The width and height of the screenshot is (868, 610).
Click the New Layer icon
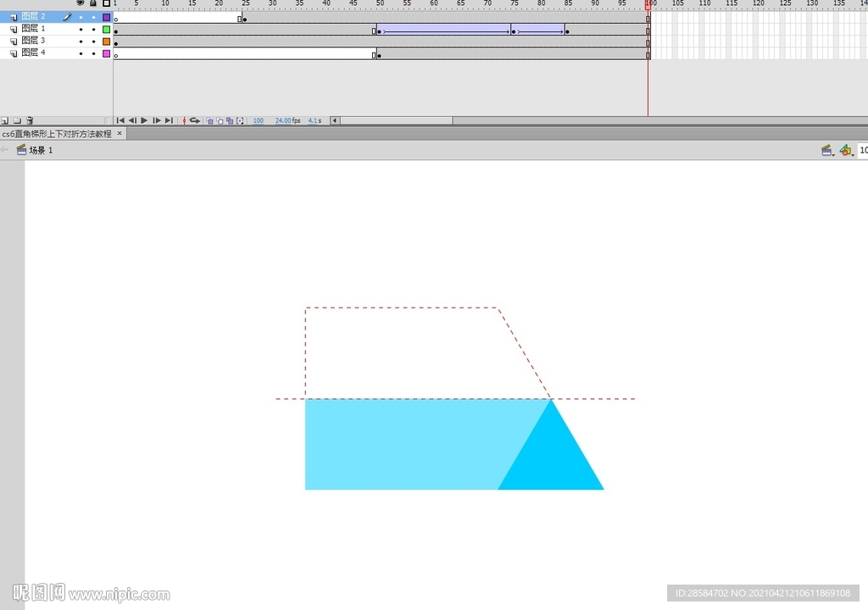coord(5,120)
